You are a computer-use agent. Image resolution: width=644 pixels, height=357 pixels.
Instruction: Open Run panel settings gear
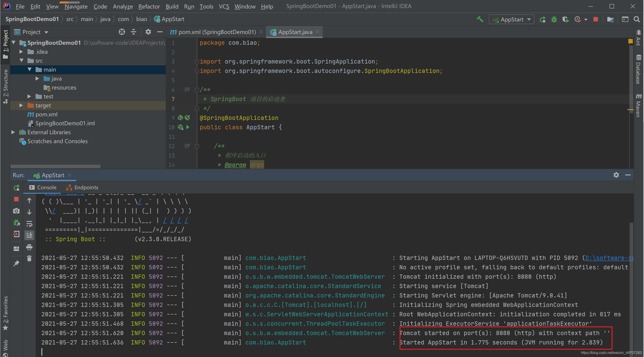(616, 175)
